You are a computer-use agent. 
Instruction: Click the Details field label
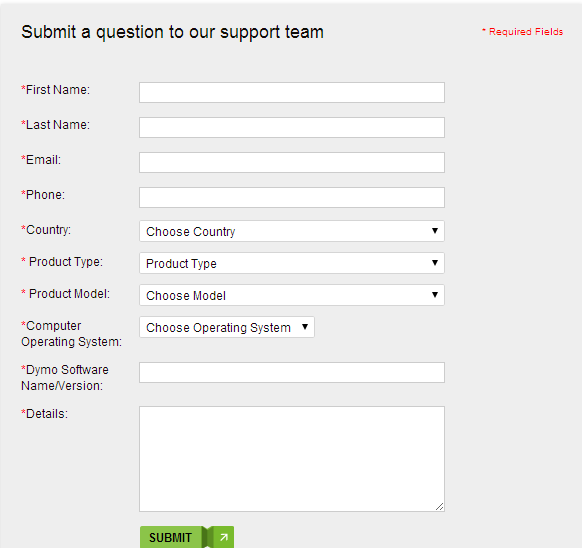point(45,414)
